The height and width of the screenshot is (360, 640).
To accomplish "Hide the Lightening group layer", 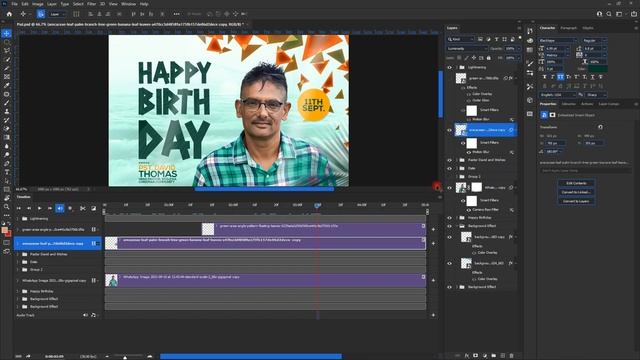I will [449, 67].
